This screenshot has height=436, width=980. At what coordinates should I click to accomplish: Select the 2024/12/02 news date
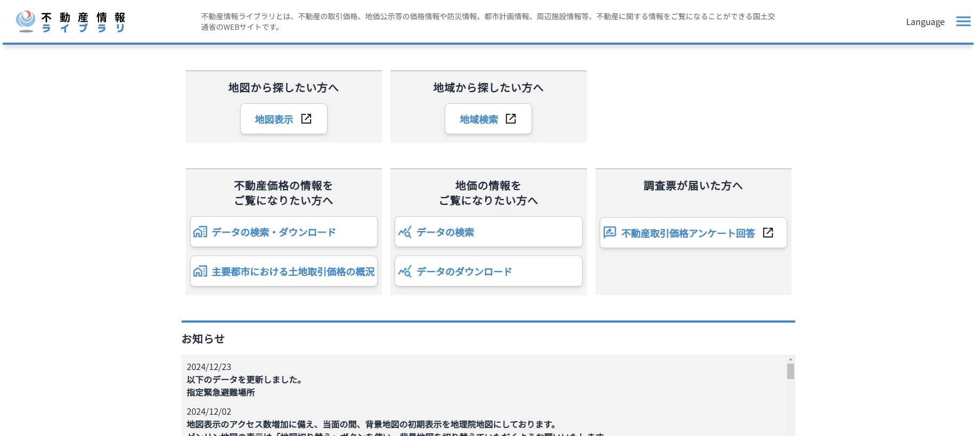(209, 412)
